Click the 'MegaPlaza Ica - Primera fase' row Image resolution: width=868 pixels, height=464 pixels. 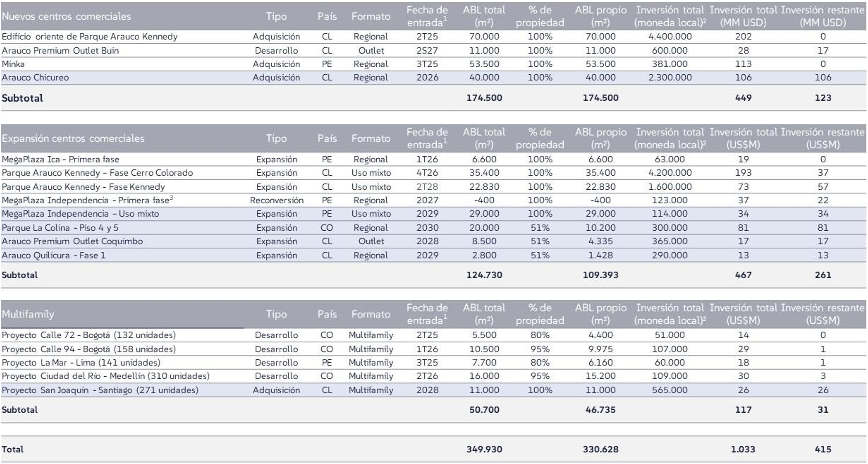[x=62, y=158]
